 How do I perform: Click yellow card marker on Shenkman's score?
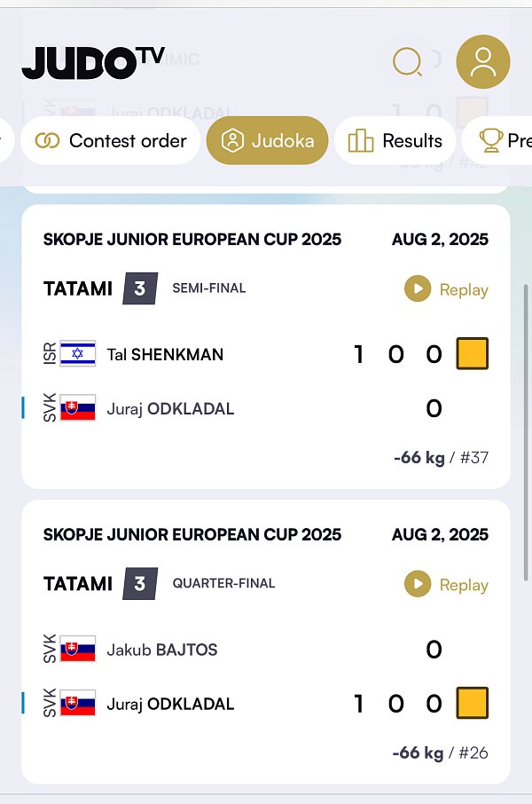pyautogui.click(x=472, y=353)
